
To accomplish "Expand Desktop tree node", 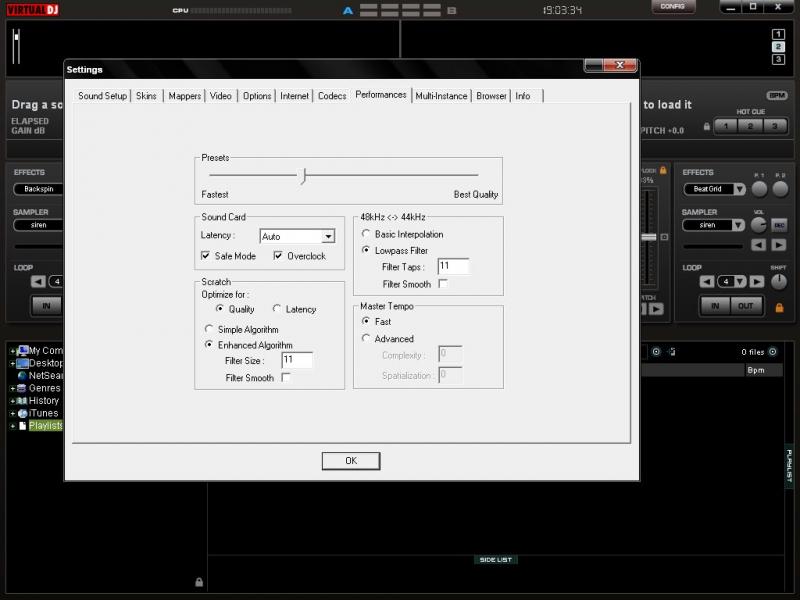I will tap(12, 363).
